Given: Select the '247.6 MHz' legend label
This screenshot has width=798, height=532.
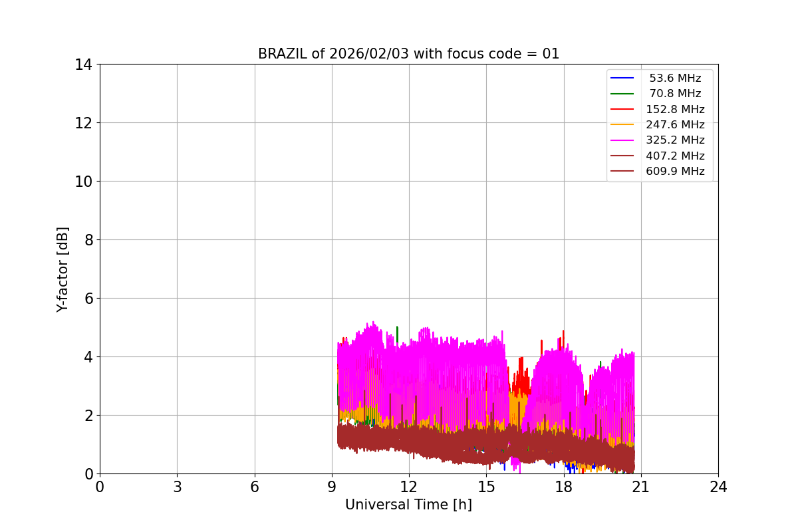Looking at the screenshot, I should [675, 124].
